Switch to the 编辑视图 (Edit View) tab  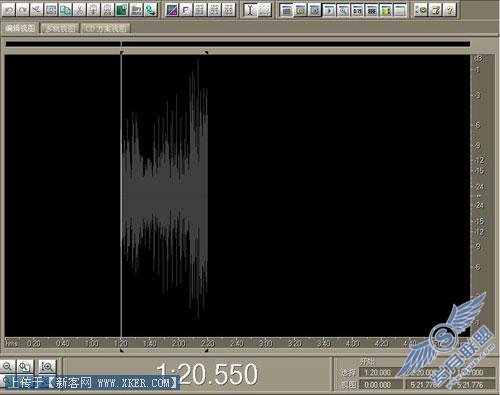pos(20,29)
